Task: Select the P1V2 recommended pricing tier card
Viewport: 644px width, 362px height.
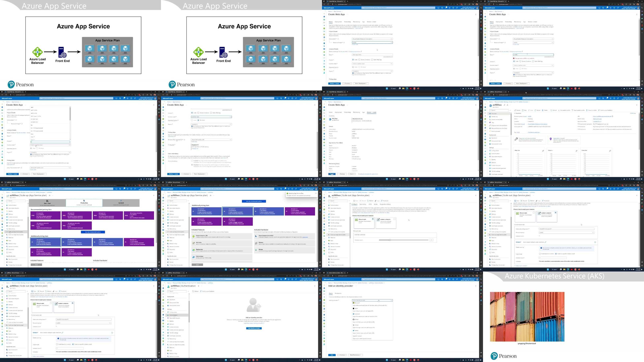Action: (x=45, y=216)
